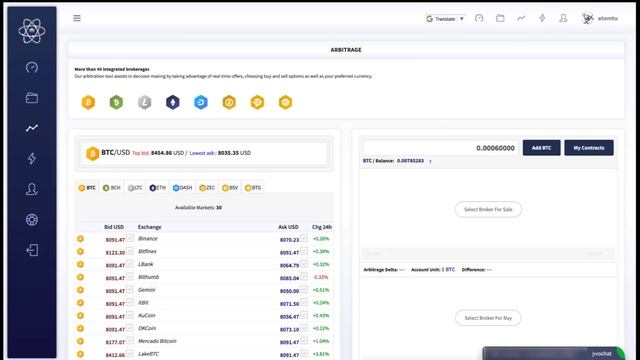The image size is (640, 360).
Task: Select the large green Bitcoin Cash coin icon
Action: [116, 102]
